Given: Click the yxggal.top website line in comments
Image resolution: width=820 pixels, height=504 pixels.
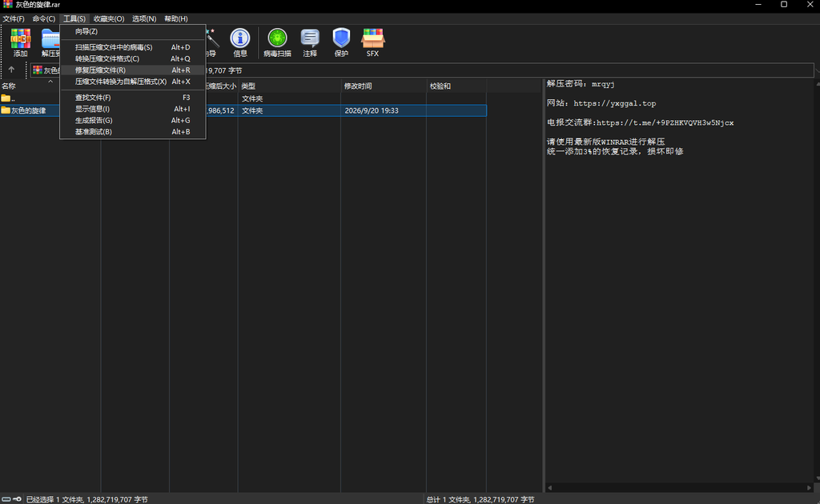Looking at the screenshot, I should click(601, 103).
